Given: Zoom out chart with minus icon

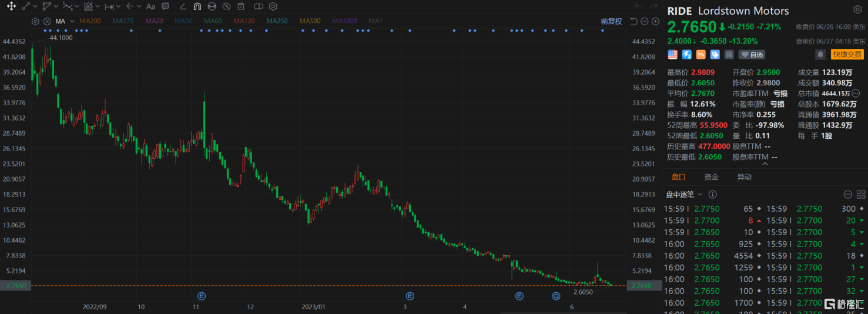Looking at the screenshot, I should tap(645, 21).
